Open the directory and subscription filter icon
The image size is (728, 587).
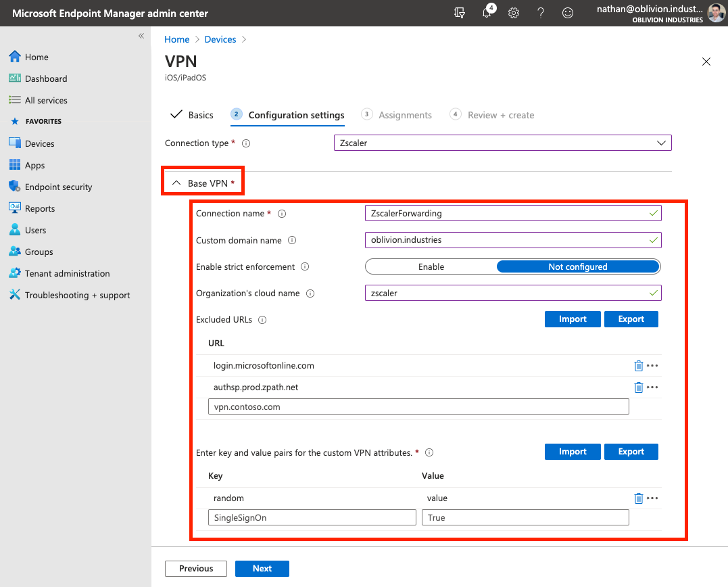tap(460, 14)
